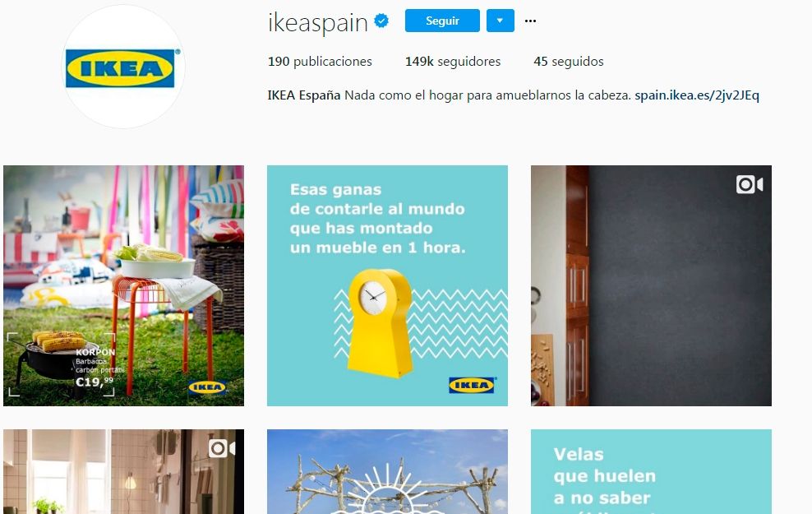The height and width of the screenshot is (514, 812).
Task: Click the IKEA logo on the yellow clock post
Action: (x=472, y=384)
